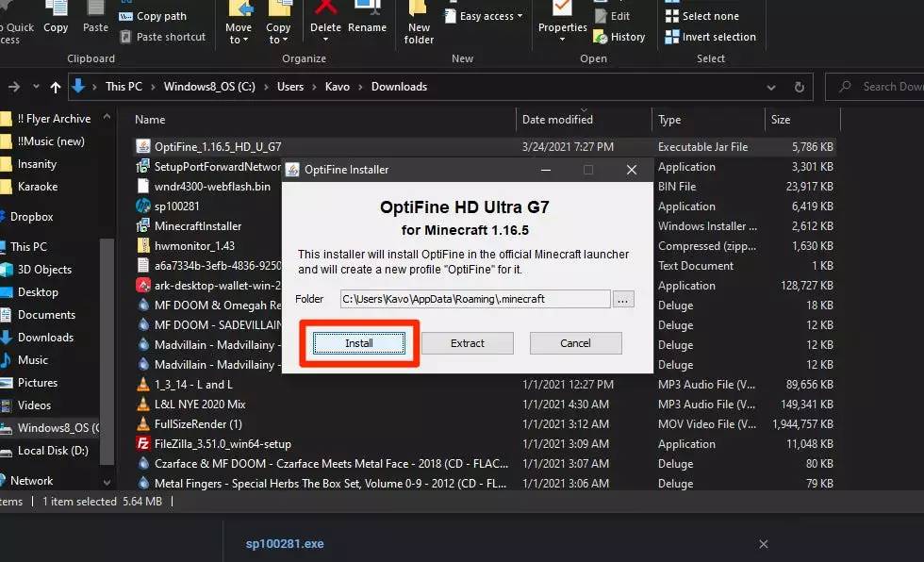This screenshot has height=562, width=924.
Task: Click the Delete icon in ribbon
Action: tap(325, 9)
